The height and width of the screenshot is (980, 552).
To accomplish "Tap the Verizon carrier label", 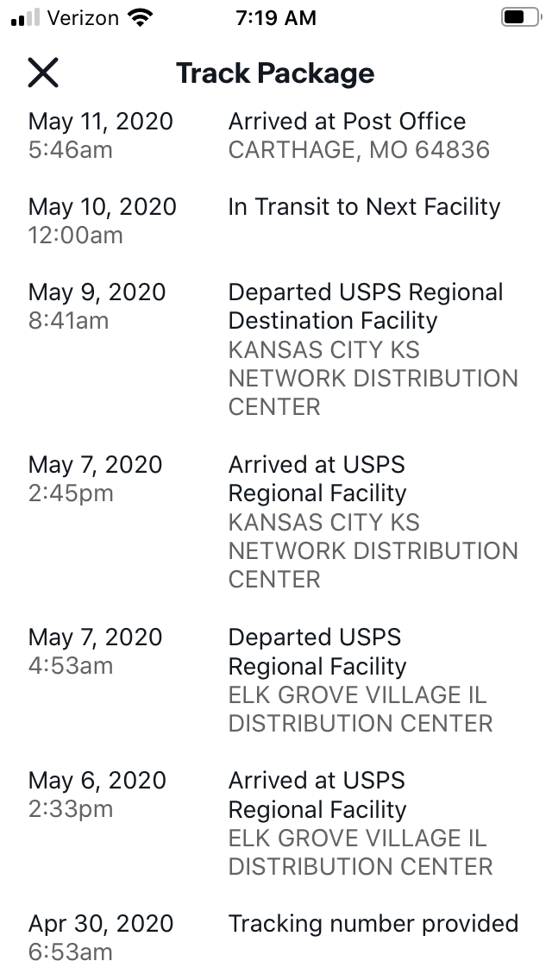I will [83, 18].
